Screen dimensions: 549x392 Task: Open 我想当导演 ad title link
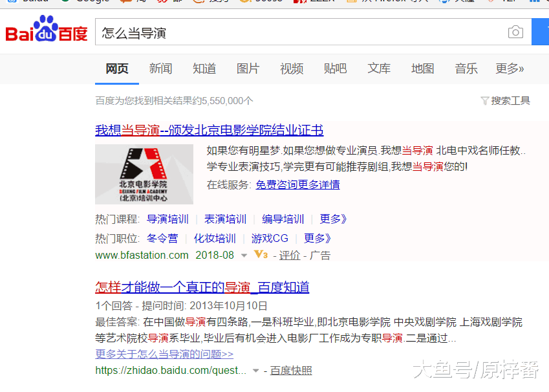209,130
